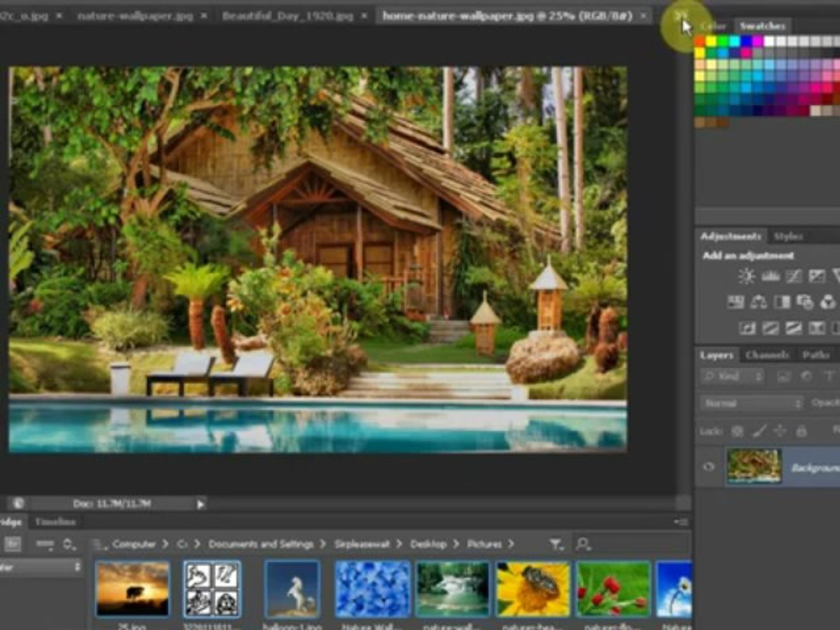Select the blue flowers thumbnail

pyautogui.click(x=372, y=589)
